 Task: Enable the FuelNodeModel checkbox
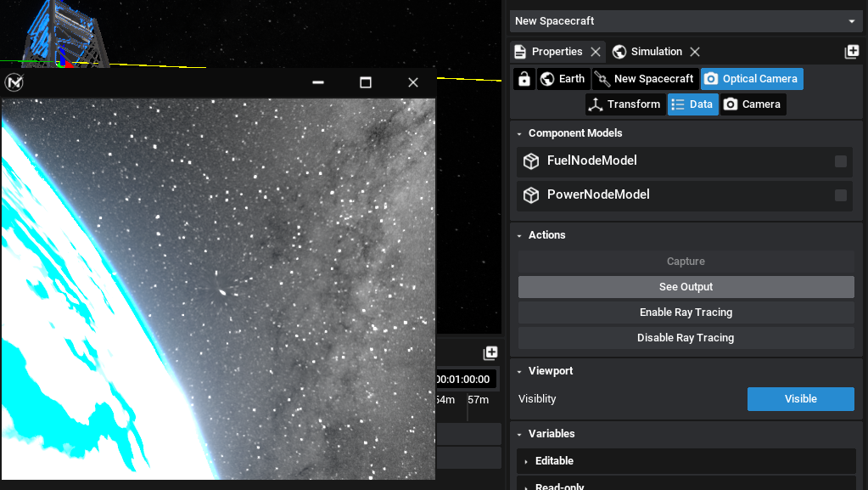pyautogui.click(x=840, y=161)
